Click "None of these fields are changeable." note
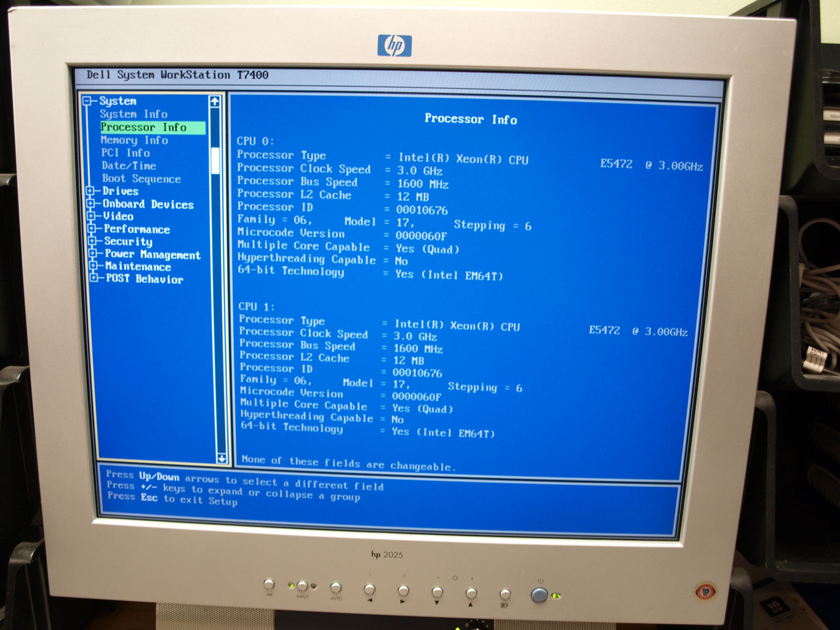 click(x=347, y=463)
